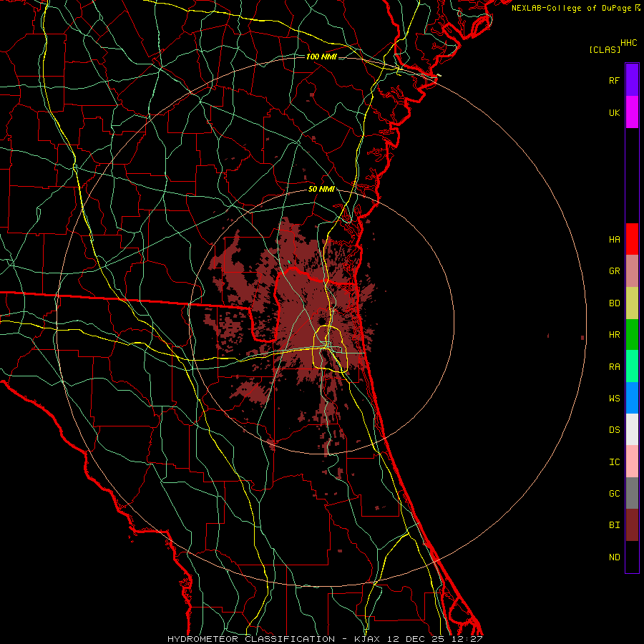The width and height of the screenshot is (644, 644).
Task: Click the NEXLAB-College of DuPage header text
Action: tap(572, 8)
